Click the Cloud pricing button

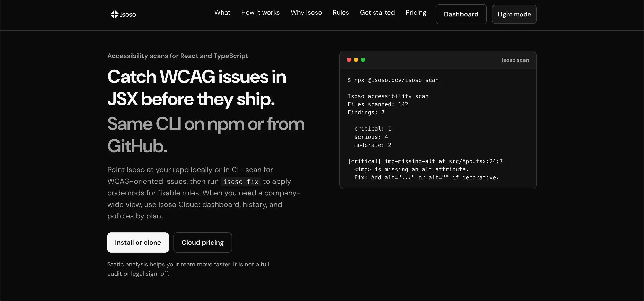click(x=202, y=242)
